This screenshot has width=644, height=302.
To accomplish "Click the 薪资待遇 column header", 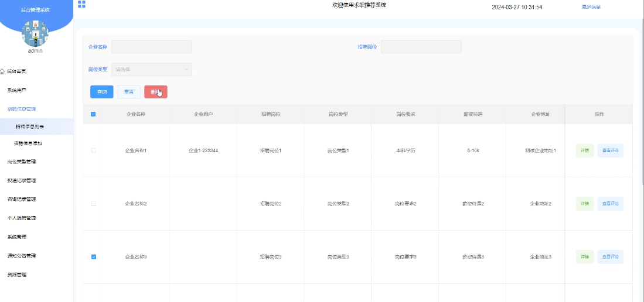I will (x=473, y=114).
